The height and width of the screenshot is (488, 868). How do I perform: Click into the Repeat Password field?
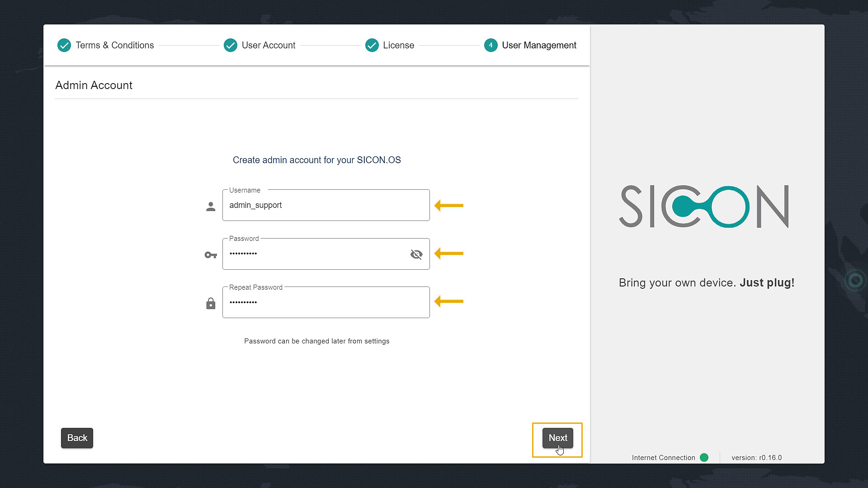[x=325, y=302]
